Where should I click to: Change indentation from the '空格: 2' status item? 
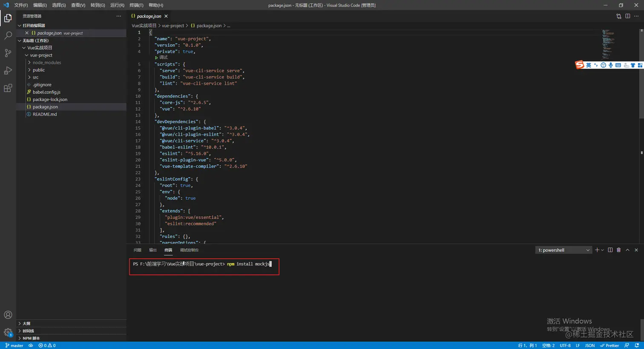coord(548,346)
